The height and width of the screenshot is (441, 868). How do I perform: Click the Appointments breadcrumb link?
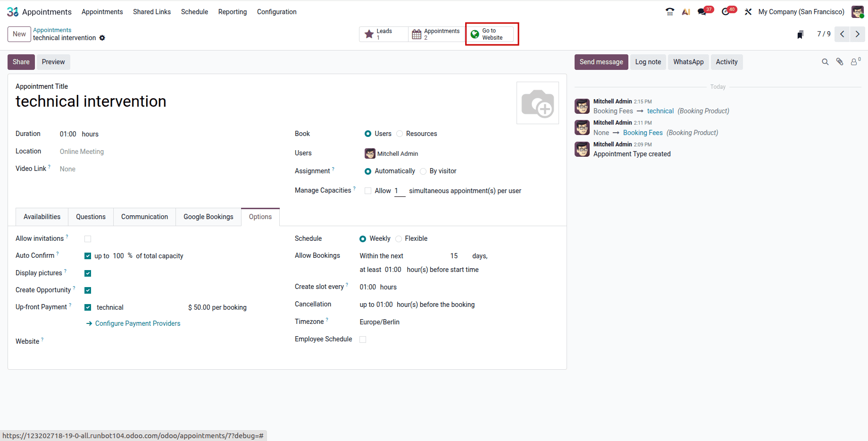tap(52, 30)
